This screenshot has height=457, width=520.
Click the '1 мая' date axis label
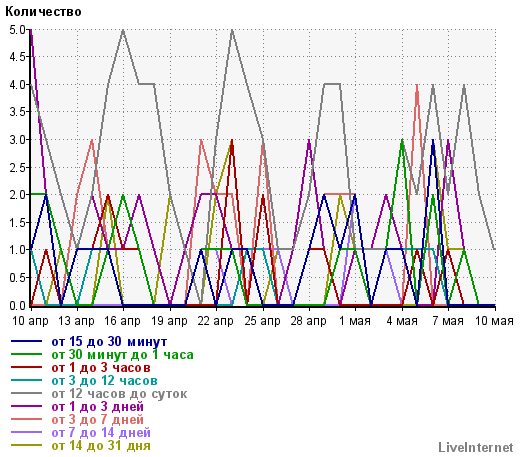(355, 321)
